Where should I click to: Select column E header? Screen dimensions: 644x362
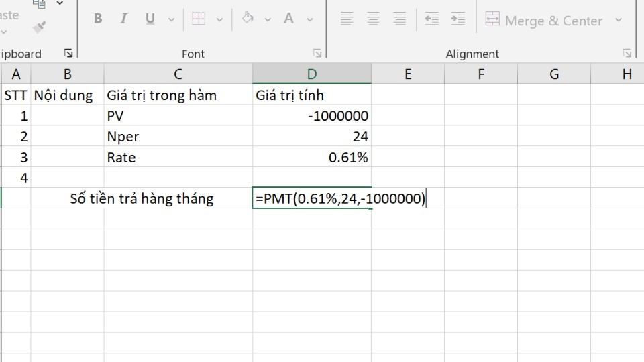[x=408, y=74]
